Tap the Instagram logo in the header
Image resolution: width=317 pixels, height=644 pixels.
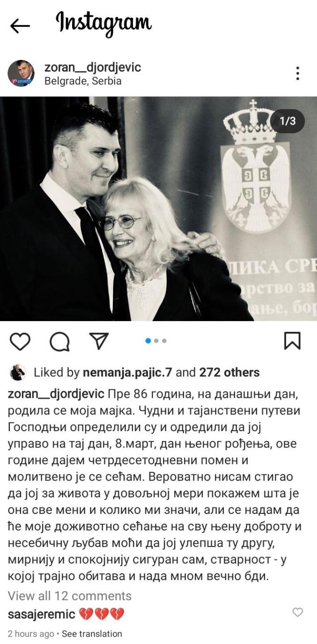[x=103, y=23]
